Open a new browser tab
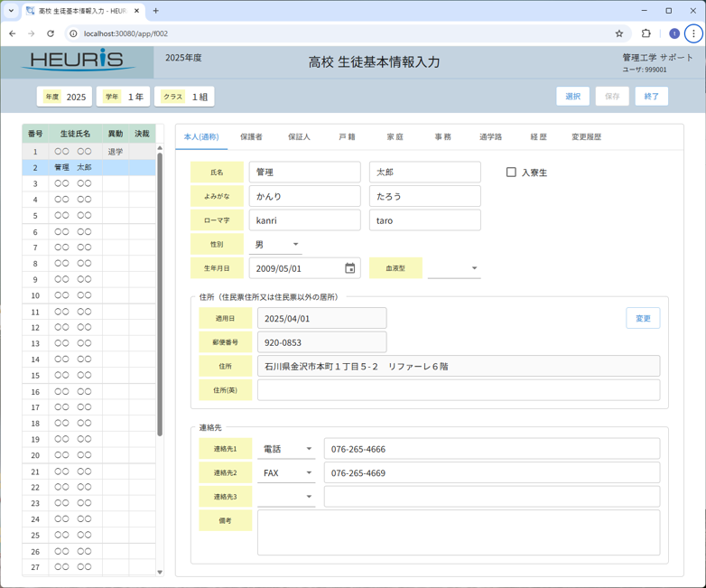 pos(156,11)
